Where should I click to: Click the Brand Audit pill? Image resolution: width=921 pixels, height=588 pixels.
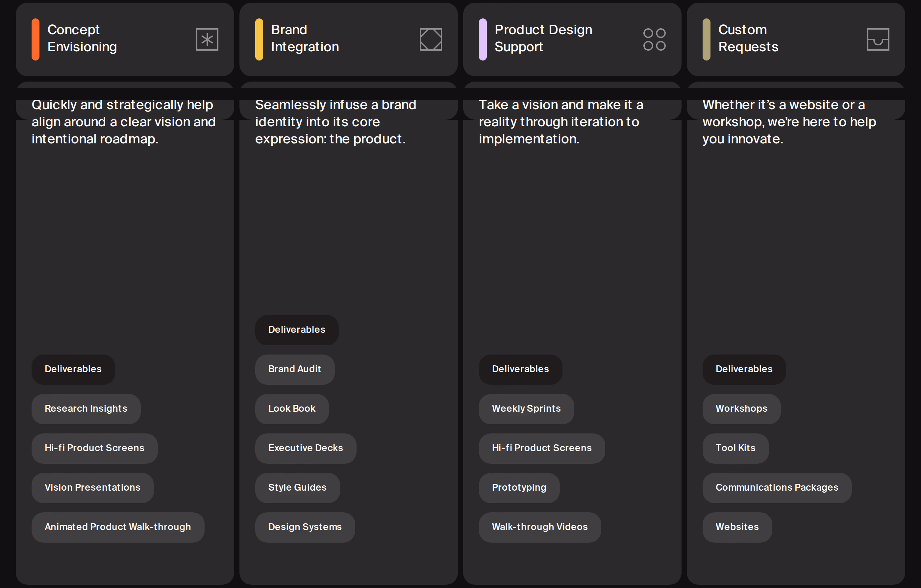pos(295,369)
